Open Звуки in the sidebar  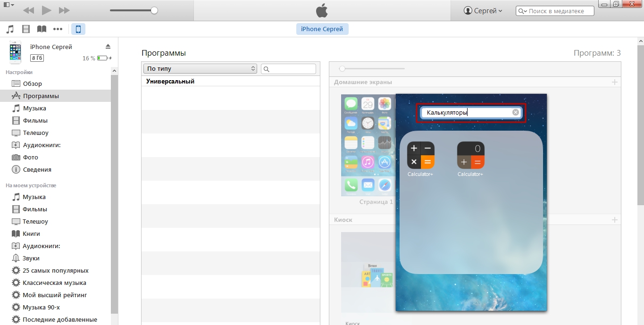pyautogui.click(x=31, y=258)
